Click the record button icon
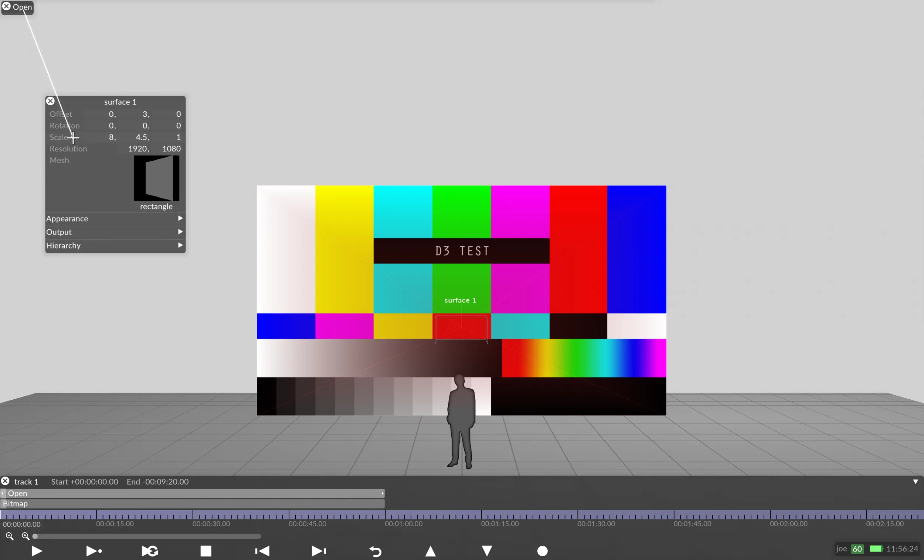The image size is (924, 560). click(x=543, y=551)
